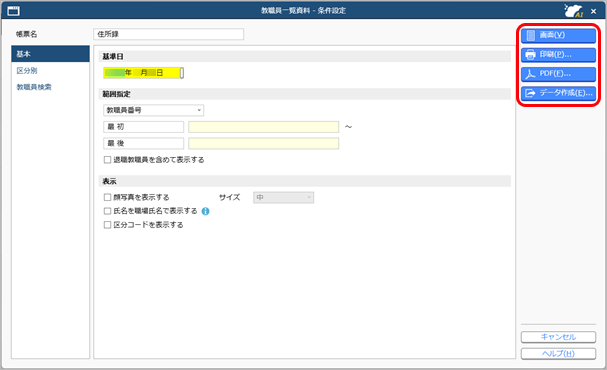The height and width of the screenshot is (370, 607).
Task: Toggle the 顔写真を表示する checkbox
Action: [107, 197]
